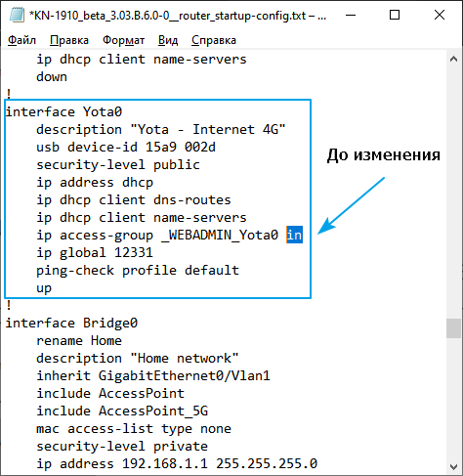Close the Notepad window

pos(440,15)
